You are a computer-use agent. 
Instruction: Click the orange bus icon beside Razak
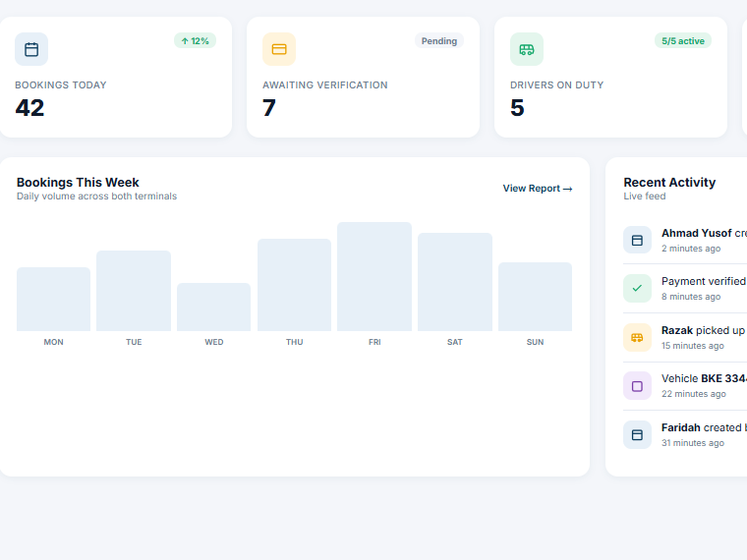click(638, 337)
